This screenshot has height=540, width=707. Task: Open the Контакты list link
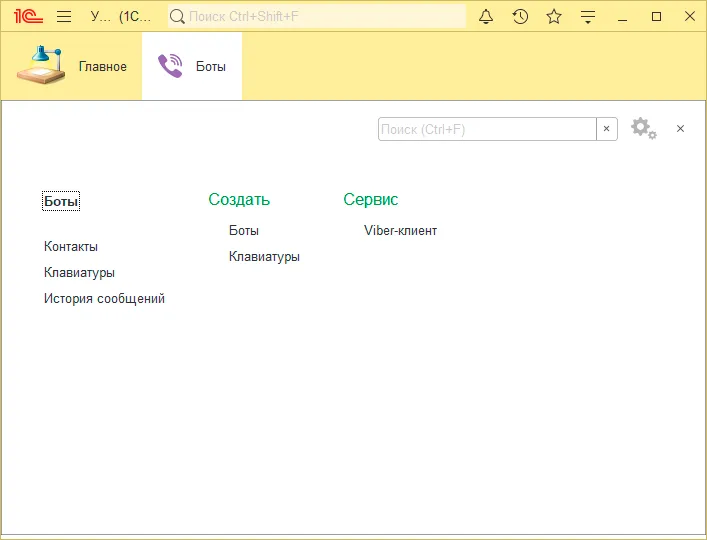(71, 246)
